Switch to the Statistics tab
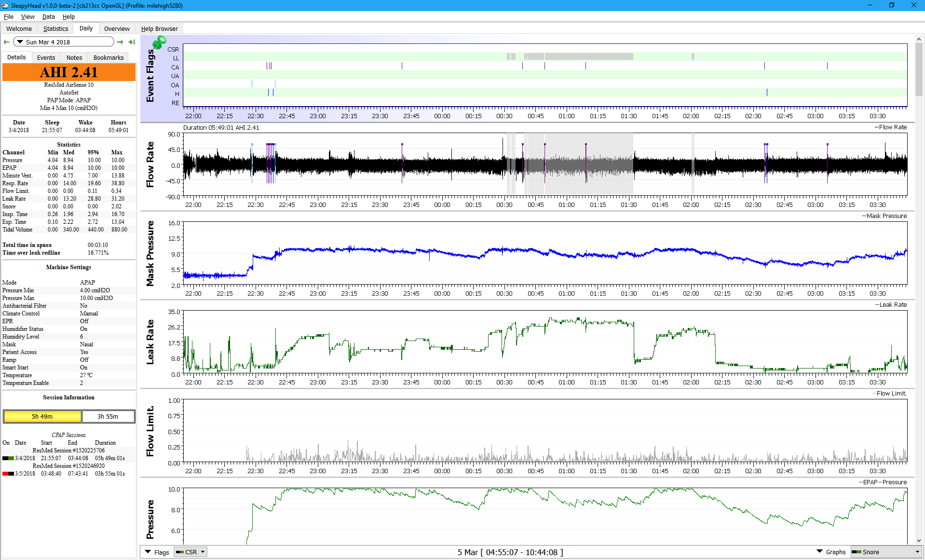This screenshot has width=925, height=560. pyautogui.click(x=55, y=28)
